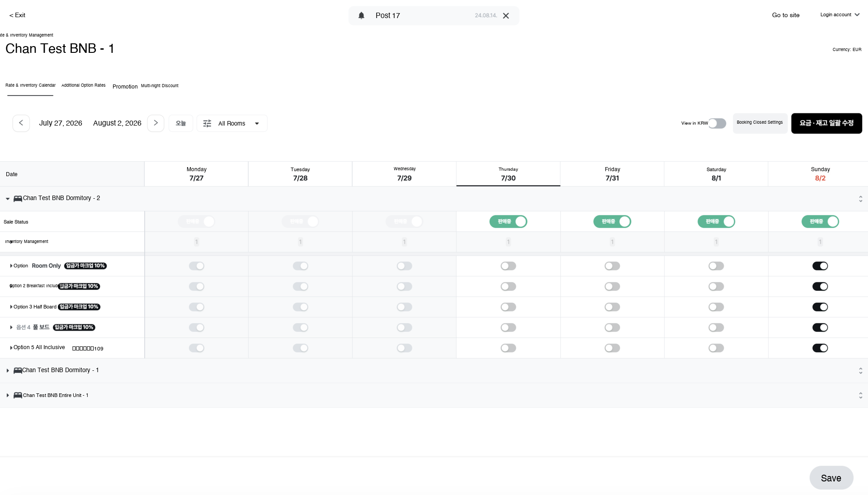Click the Monday 7/27 column header
This screenshot has height=495, width=868.
click(196, 174)
